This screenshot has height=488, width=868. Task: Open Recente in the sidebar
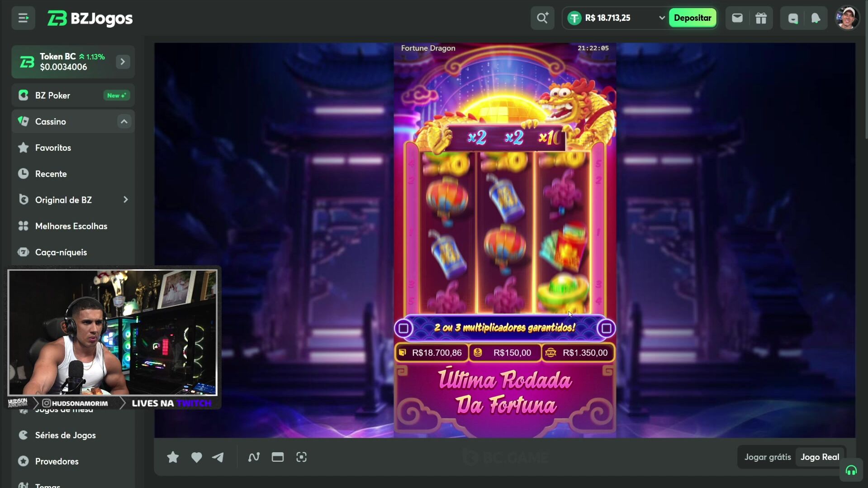coord(73,174)
